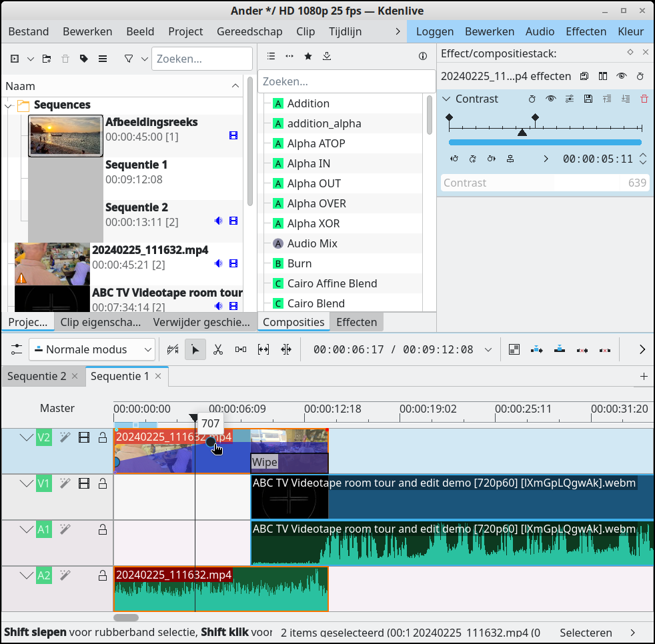Adjust the Contrast value slider showing 639
The width and height of the screenshot is (655, 644).
[545, 183]
